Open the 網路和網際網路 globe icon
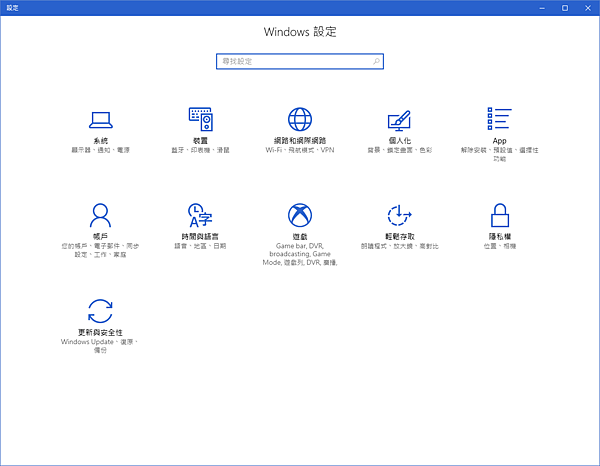Viewport: 600px width, 466px height. (x=300, y=119)
